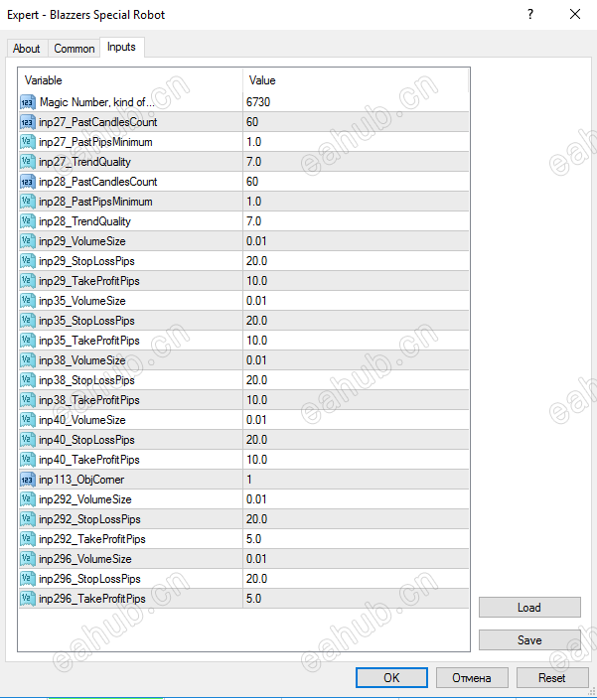Click the integer icon of inp27_PastCandlesCount

pos(27,122)
